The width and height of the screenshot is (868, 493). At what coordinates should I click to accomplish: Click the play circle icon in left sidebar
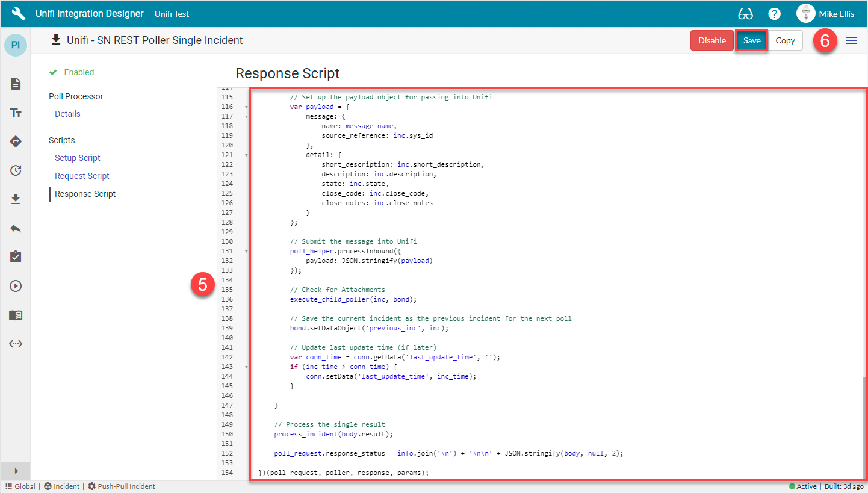(x=15, y=285)
